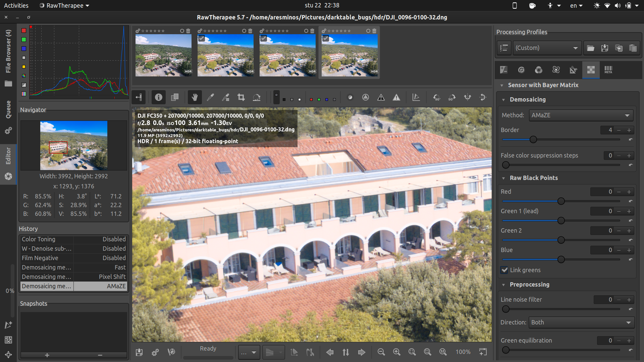The image size is (644, 362).
Task: Open the Demosaicing Method dropdown
Action: [x=581, y=115]
